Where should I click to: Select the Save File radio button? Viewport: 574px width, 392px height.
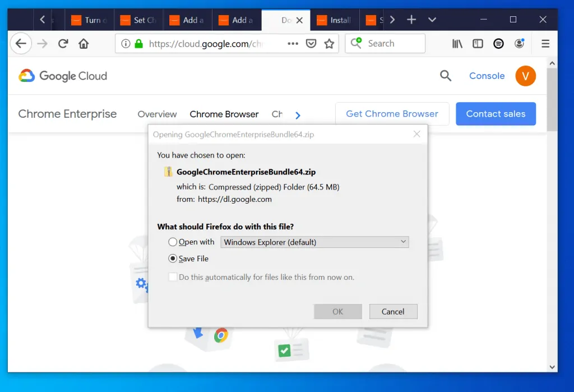(x=173, y=259)
